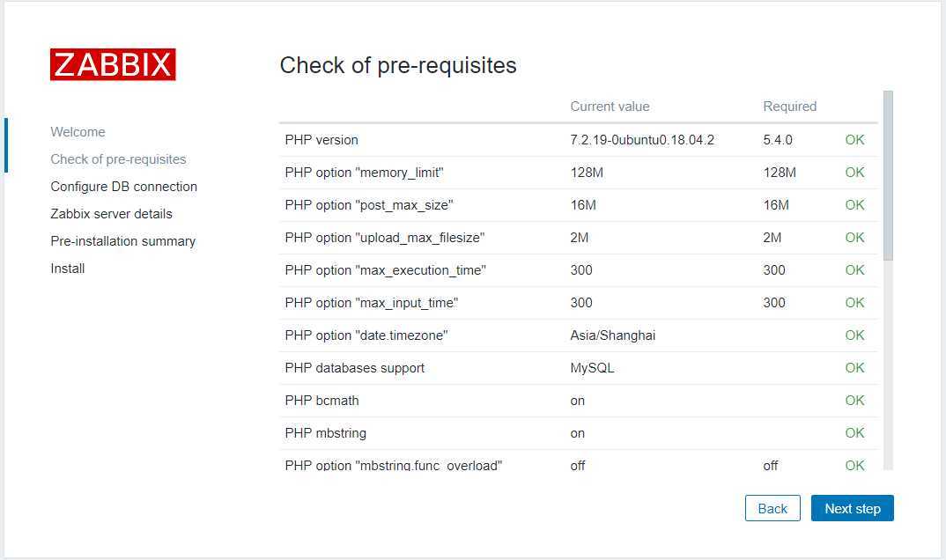Click the pre-requisites list scrollbar thumb
Viewport: 946px width, 560px height.
tap(888, 175)
